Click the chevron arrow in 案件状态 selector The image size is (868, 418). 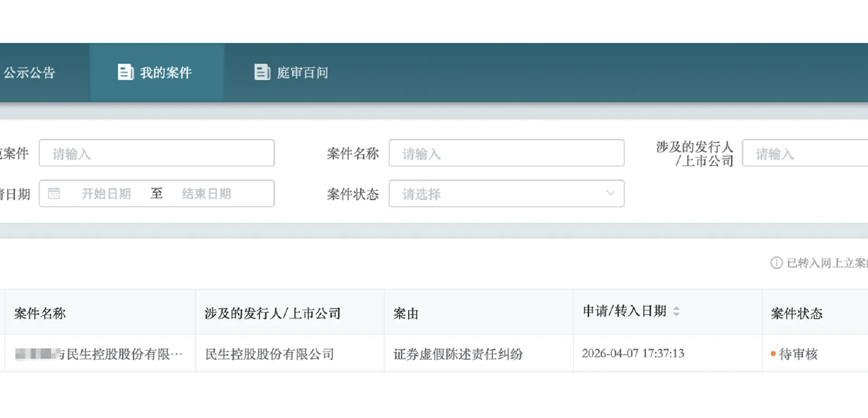click(x=611, y=194)
